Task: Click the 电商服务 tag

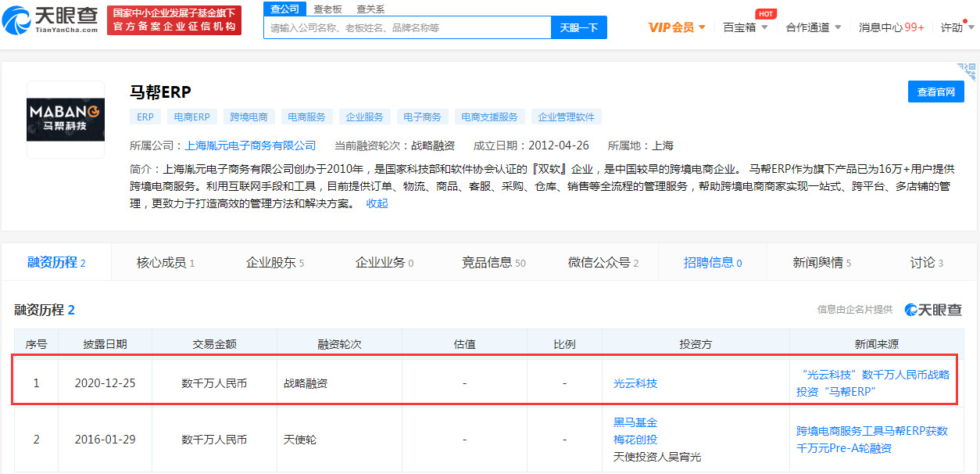Action: (307, 117)
